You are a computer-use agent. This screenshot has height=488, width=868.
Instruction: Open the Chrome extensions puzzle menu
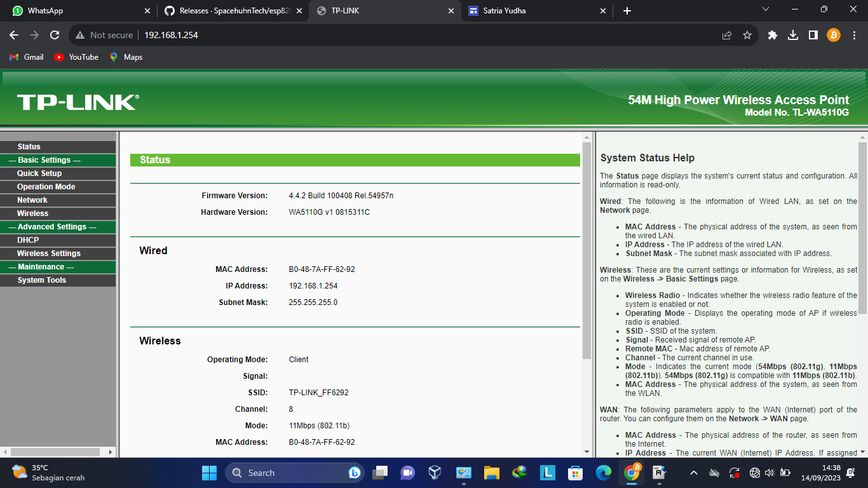773,36
